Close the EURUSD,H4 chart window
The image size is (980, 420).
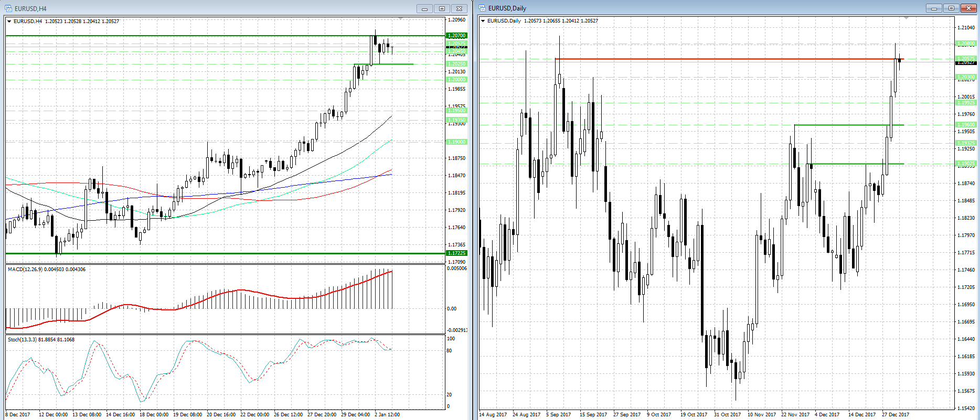point(459,8)
